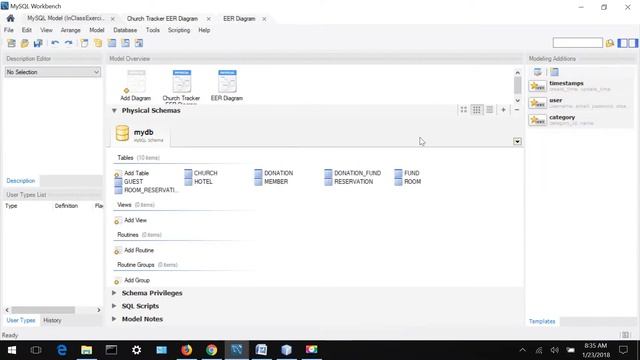Open the No Selection dropdown
The image size is (640, 360).
[53, 72]
